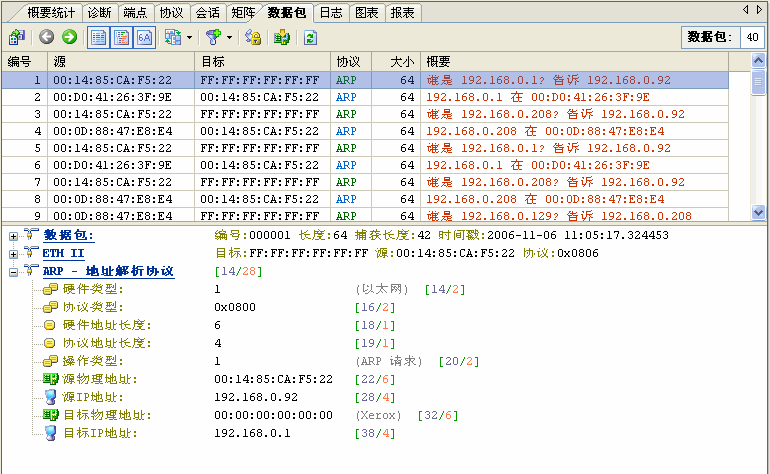Click the 数据包 count field showing 40
The width and height of the screenshot is (770, 474).
(752, 37)
